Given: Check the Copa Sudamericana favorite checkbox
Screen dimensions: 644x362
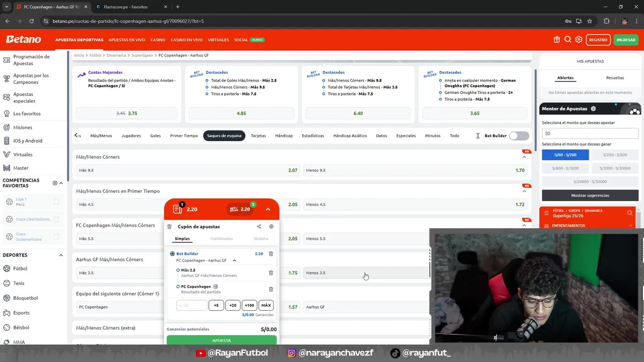Looking at the screenshot, I should [x=56, y=237].
